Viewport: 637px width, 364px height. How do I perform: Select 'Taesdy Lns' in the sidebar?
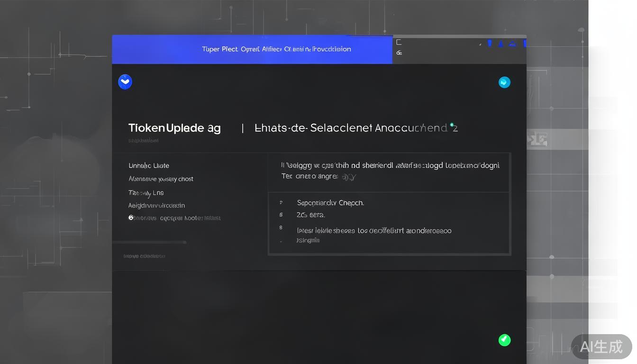(x=146, y=192)
